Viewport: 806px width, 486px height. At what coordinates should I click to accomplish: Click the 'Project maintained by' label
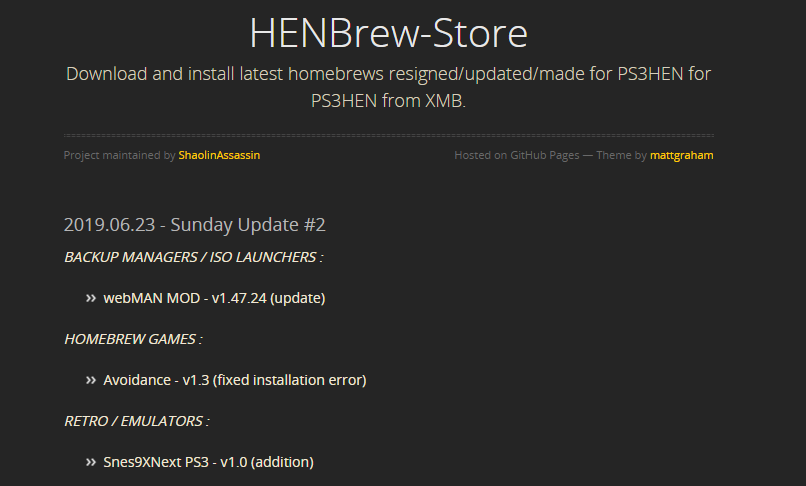click(119, 155)
